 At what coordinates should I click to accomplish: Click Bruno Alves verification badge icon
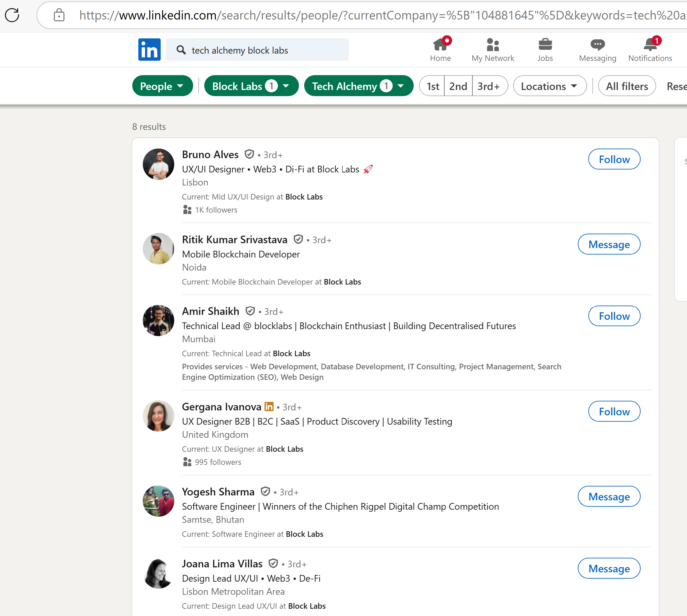pos(250,154)
